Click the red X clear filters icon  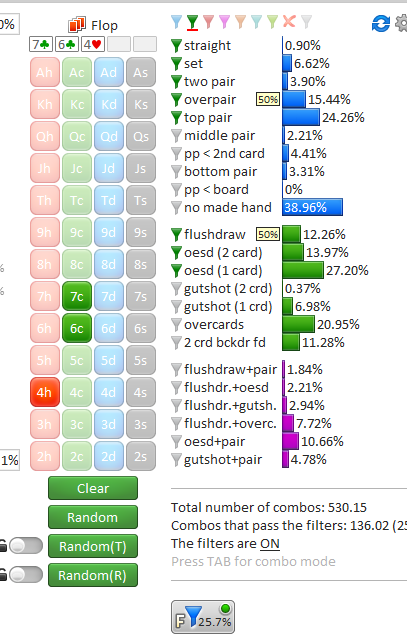pos(289,21)
